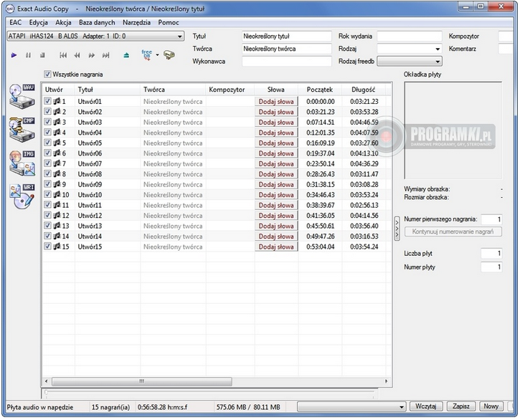Image resolution: width=520 pixels, height=420 pixels.
Task: Click the Zapisz button
Action: [x=461, y=406]
